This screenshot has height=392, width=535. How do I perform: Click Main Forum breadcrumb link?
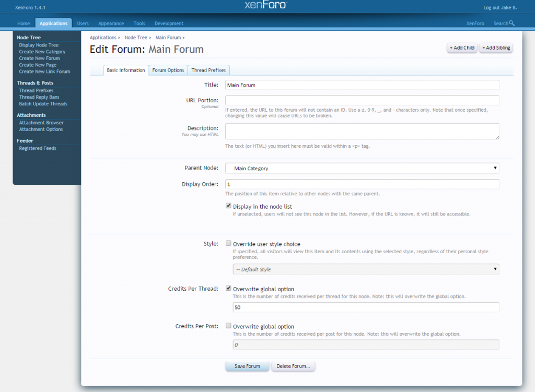click(168, 38)
